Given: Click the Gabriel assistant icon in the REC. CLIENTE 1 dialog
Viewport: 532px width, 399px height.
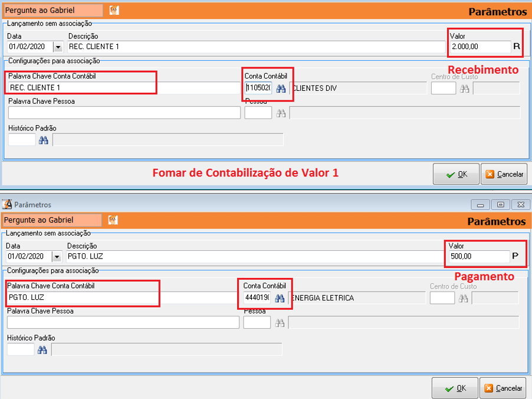Looking at the screenshot, I should pyautogui.click(x=114, y=11).
